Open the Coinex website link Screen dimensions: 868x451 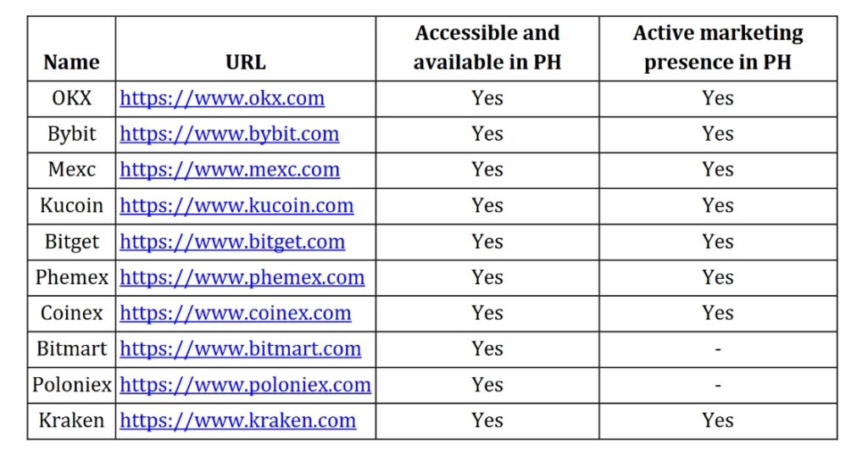tap(236, 313)
